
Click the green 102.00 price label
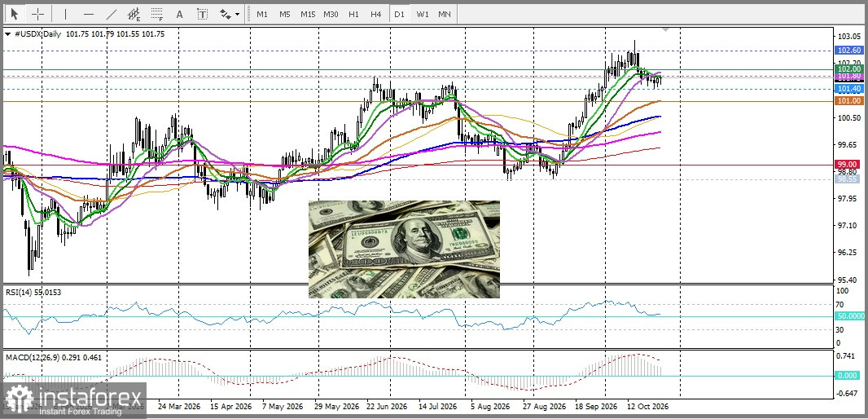(848, 69)
